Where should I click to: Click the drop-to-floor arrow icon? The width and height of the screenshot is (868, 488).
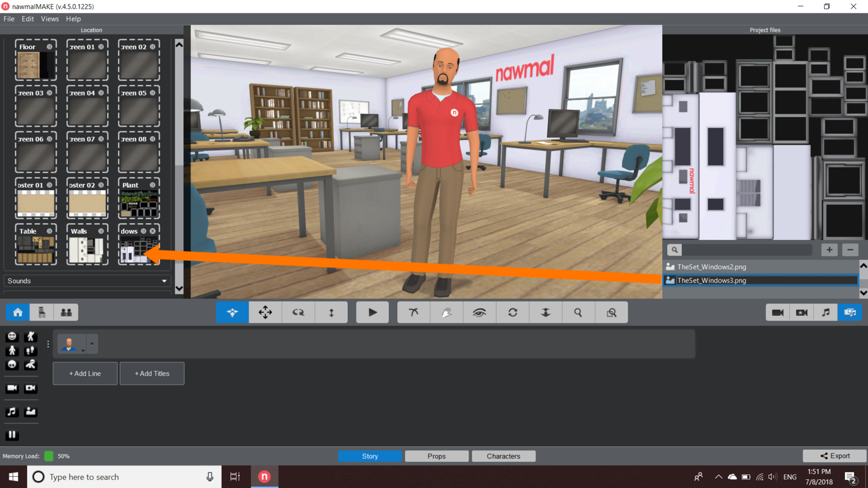coord(546,312)
